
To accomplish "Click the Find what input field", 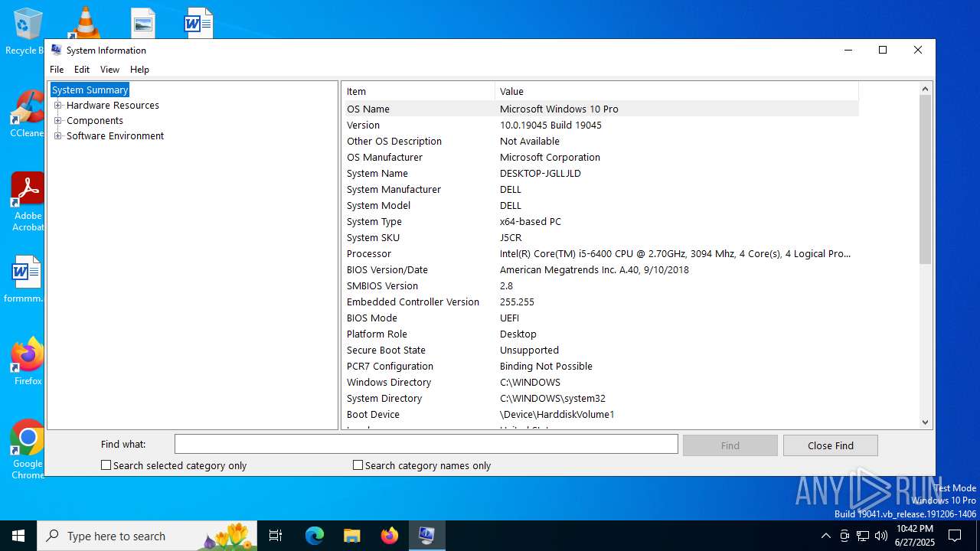I will coord(426,444).
